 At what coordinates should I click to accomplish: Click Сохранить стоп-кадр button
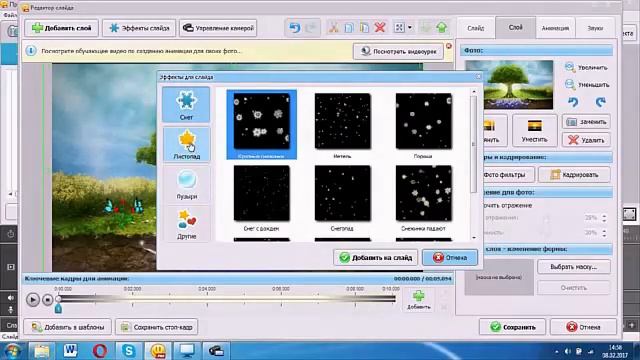(157, 327)
